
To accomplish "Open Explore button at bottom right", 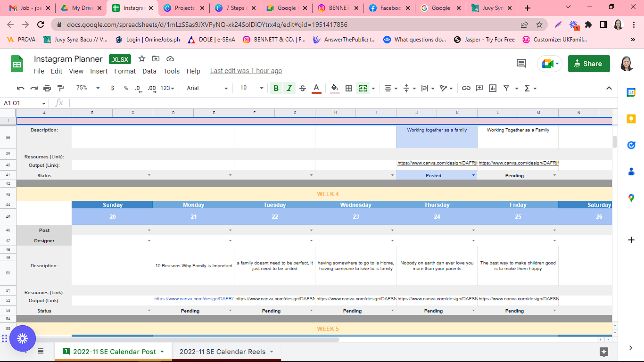I will (604, 352).
